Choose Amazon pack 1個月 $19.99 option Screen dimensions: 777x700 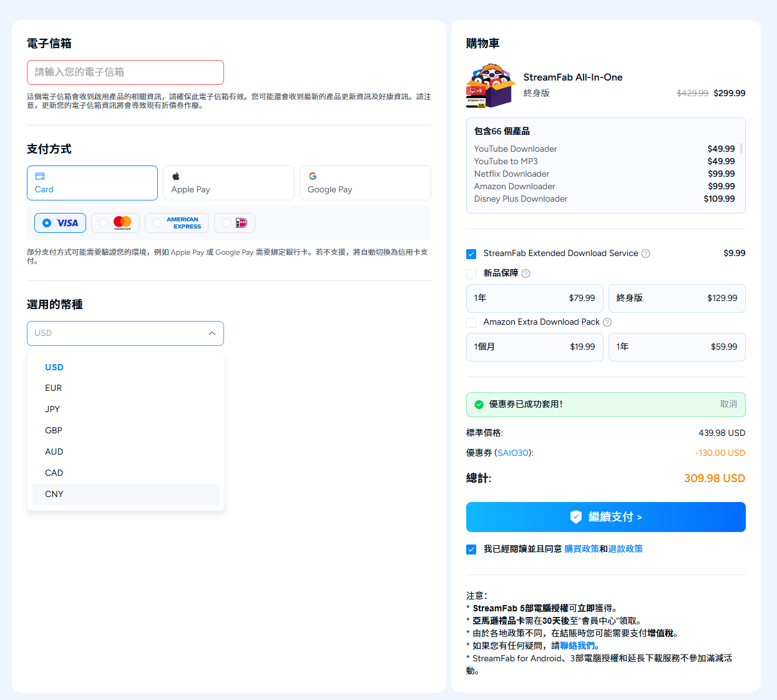(535, 347)
